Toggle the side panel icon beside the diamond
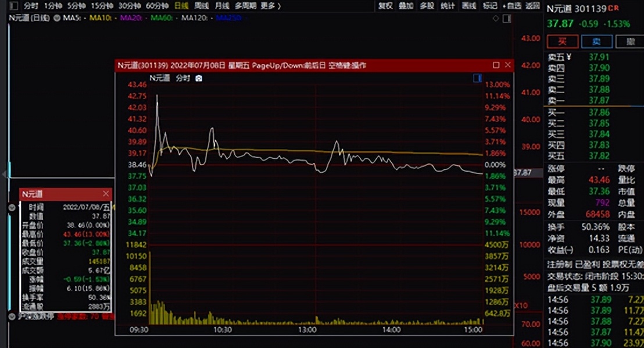Screen dimensions: 644x348 coord(506,18)
